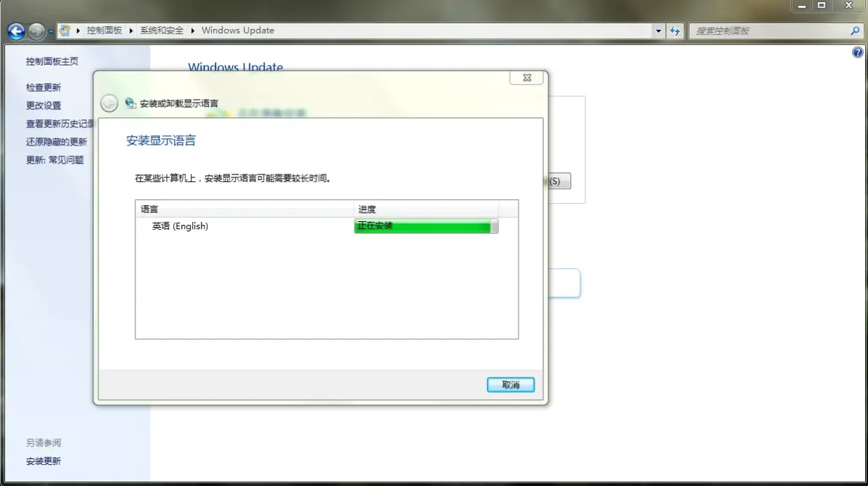Screen dimensions: 868x486
Task: Close the Control Panel window
Action: point(848,6)
